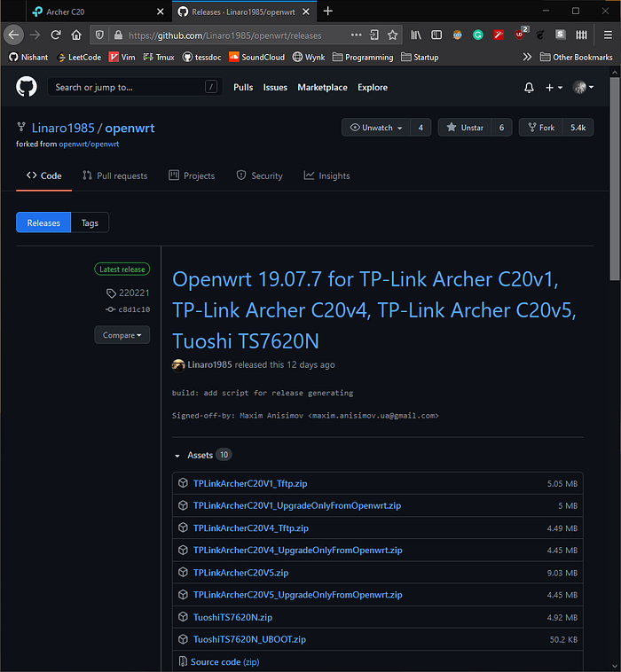The image size is (621, 672).
Task: Open the plus create-new dropdown
Action: [554, 88]
